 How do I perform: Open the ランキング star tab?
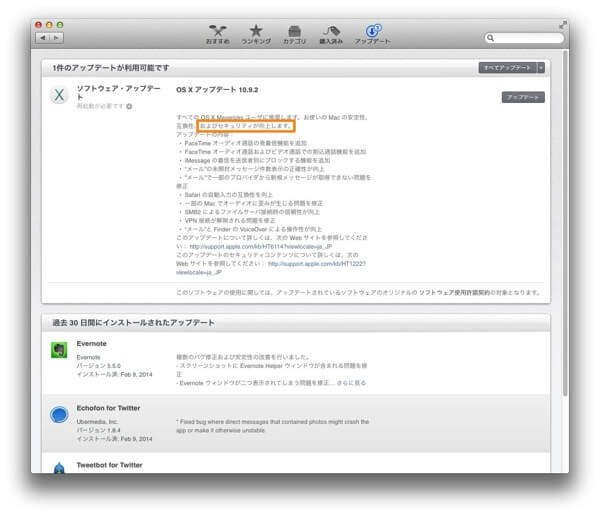pos(256,34)
